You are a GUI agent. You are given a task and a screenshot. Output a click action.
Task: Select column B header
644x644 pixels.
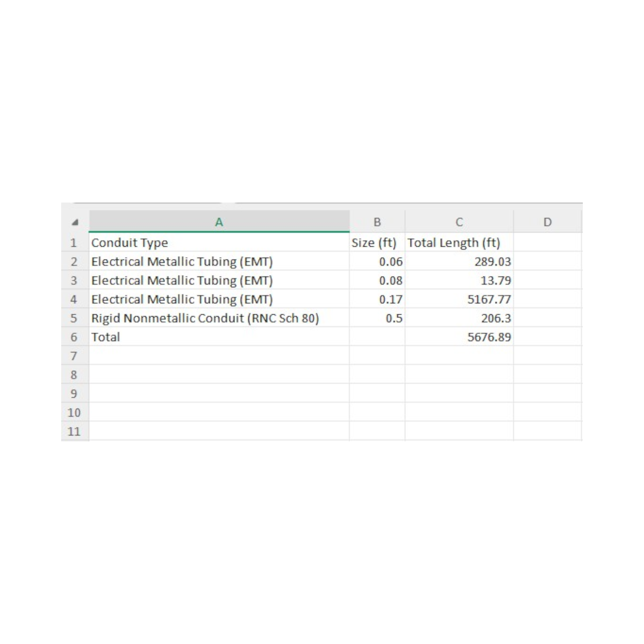377,222
